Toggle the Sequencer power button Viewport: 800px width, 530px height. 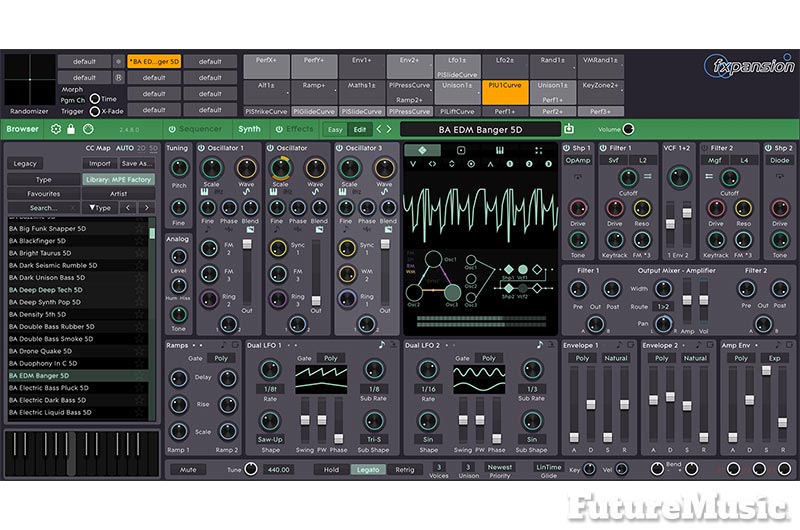pyautogui.click(x=172, y=129)
